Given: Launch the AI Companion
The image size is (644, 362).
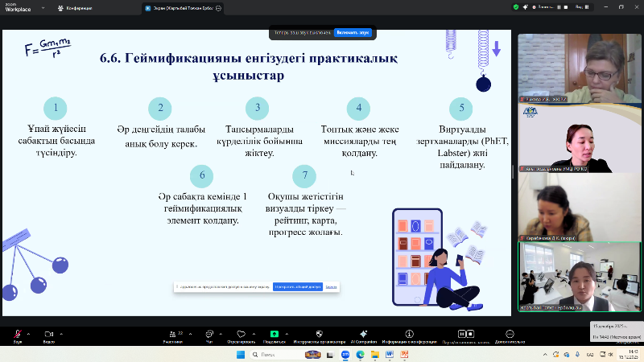Looking at the screenshot, I should coord(363,334).
